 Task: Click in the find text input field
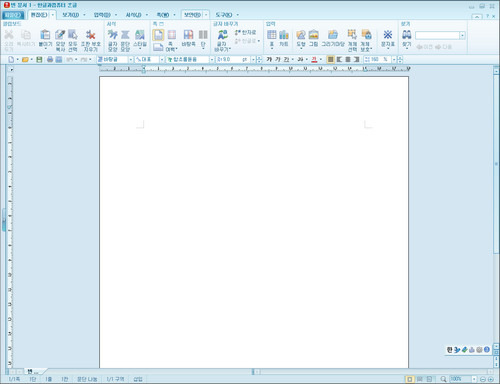click(437, 35)
